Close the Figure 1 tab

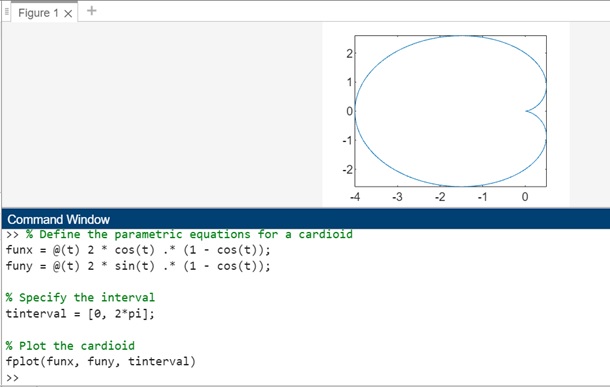pos(68,14)
